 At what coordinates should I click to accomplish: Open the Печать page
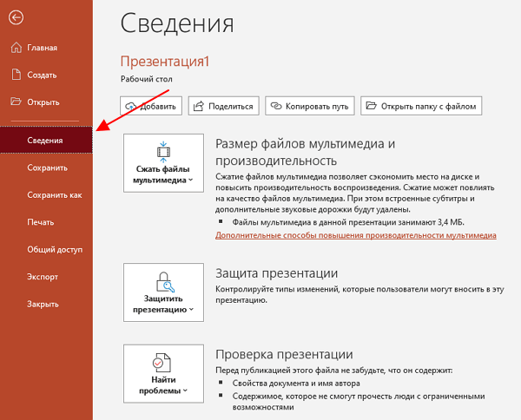(x=47, y=222)
